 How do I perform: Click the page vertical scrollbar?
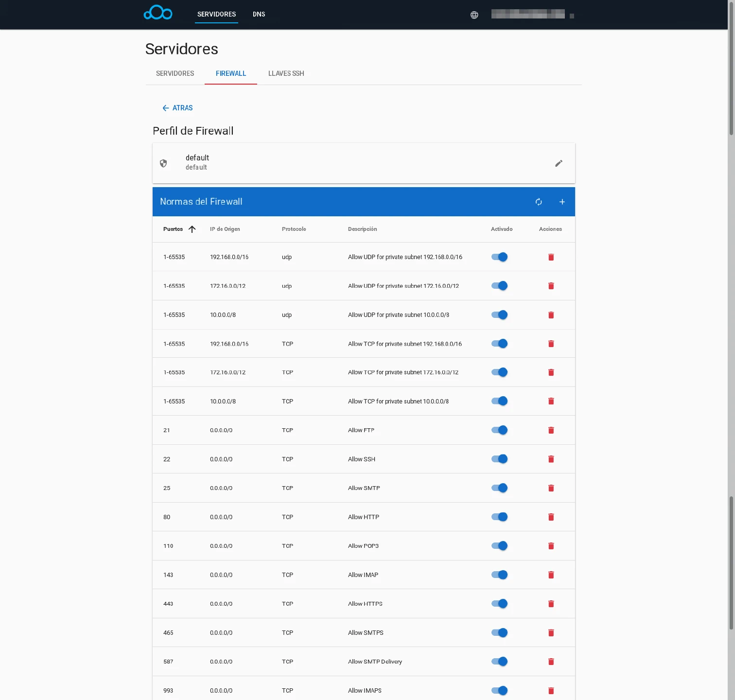(731, 340)
